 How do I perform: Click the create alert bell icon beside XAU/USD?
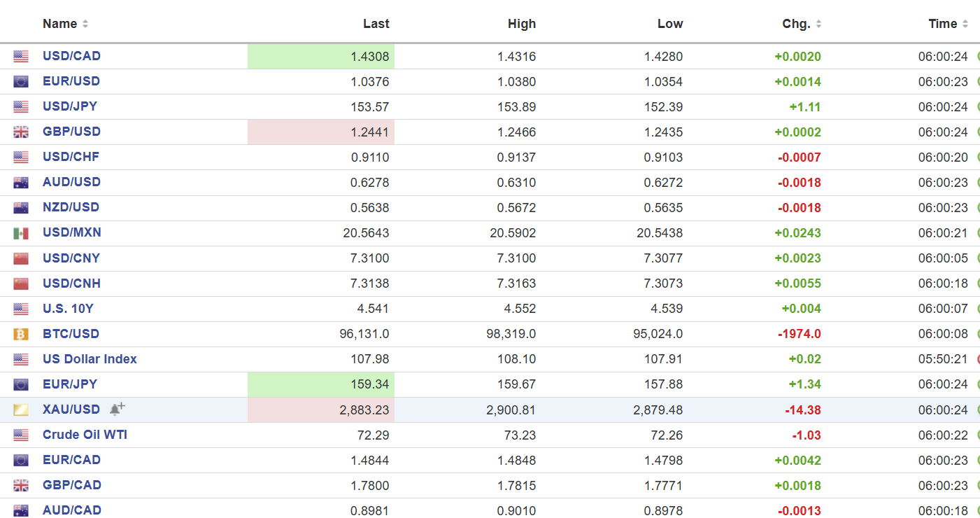point(117,409)
